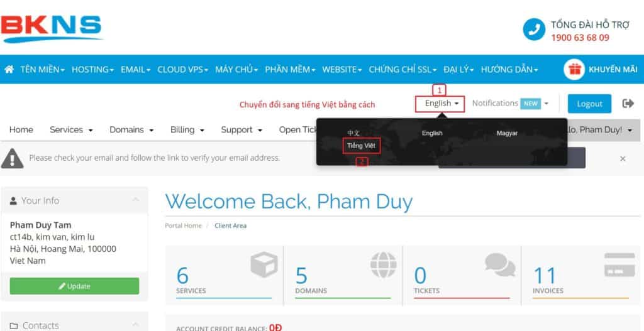Click the phone support hotline icon

click(534, 30)
